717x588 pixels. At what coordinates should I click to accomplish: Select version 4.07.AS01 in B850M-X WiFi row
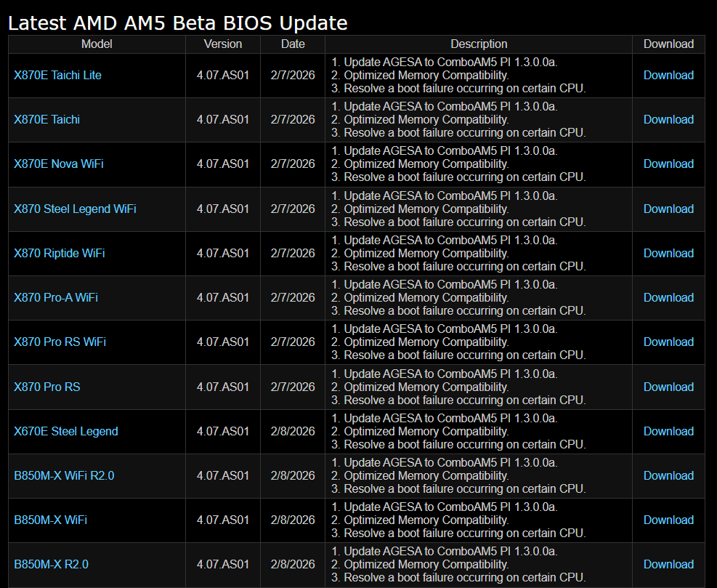point(223,520)
